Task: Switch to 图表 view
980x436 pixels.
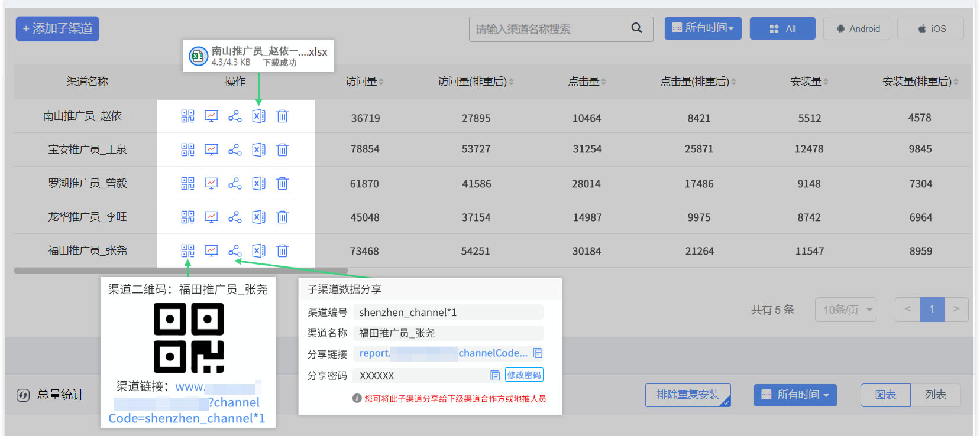Action: click(885, 395)
